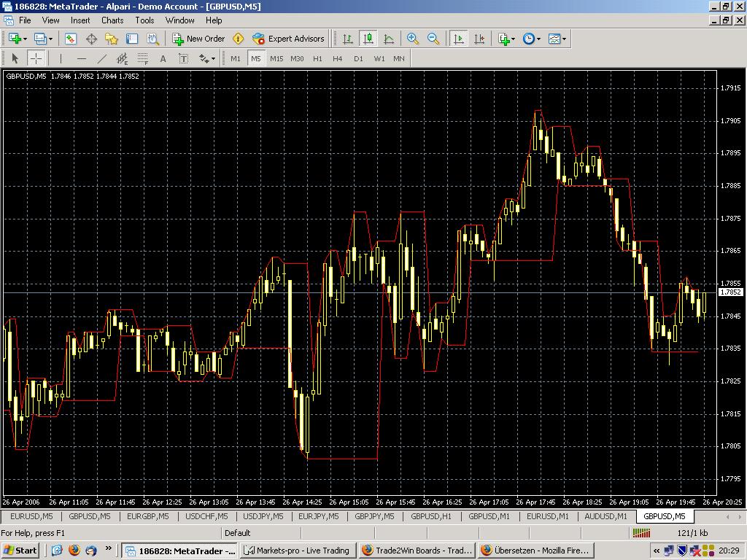
Task: Switch to the AUDUSD,M1 chart tab
Action: click(606, 516)
